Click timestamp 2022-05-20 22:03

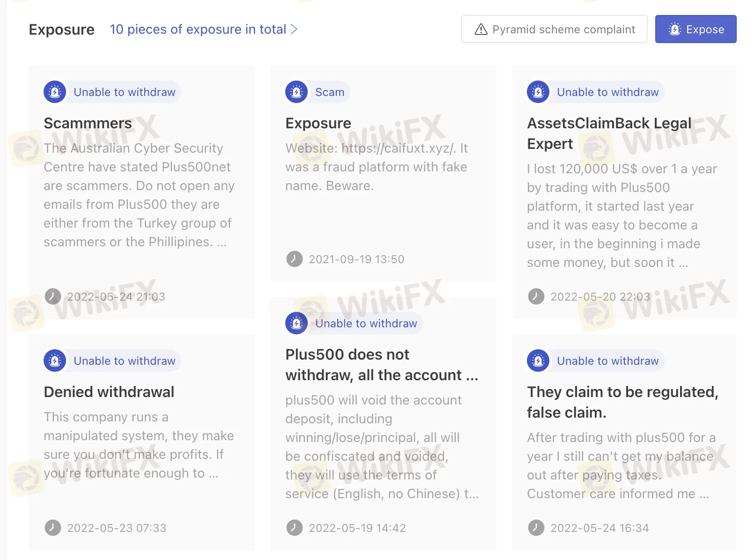point(600,297)
